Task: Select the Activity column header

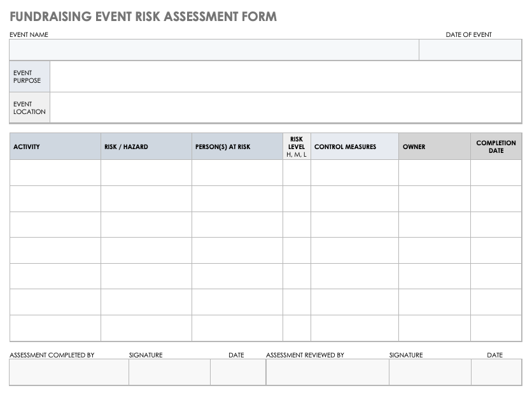Action: pyautogui.click(x=55, y=147)
